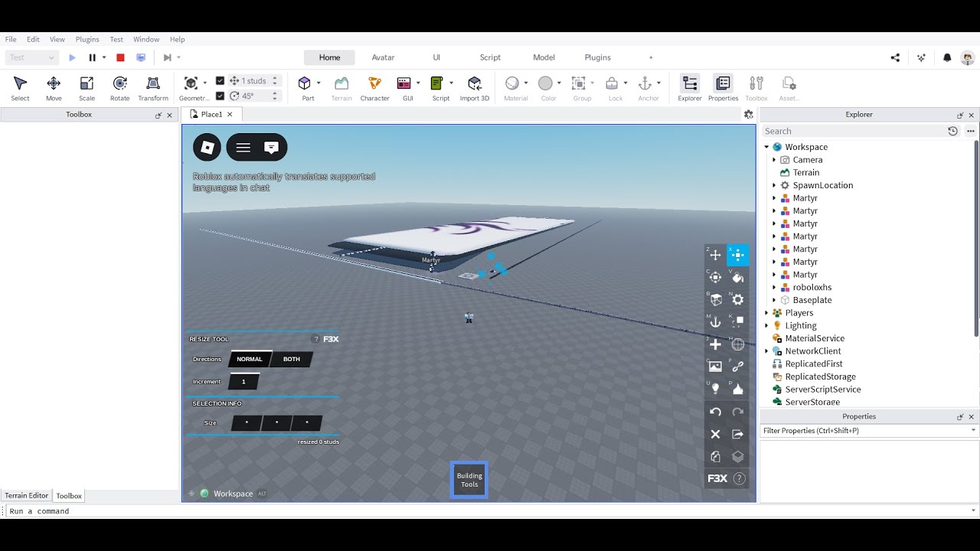Image resolution: width=980 pixels, height=551 pixels.
Task: Open the F3X weld link tool (F)
Action: click(738, 367)
